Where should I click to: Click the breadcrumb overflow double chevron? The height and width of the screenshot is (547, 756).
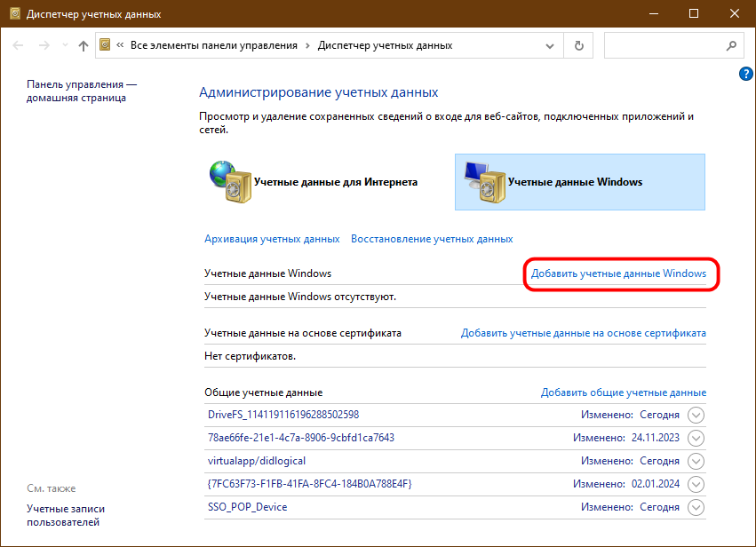120,45
